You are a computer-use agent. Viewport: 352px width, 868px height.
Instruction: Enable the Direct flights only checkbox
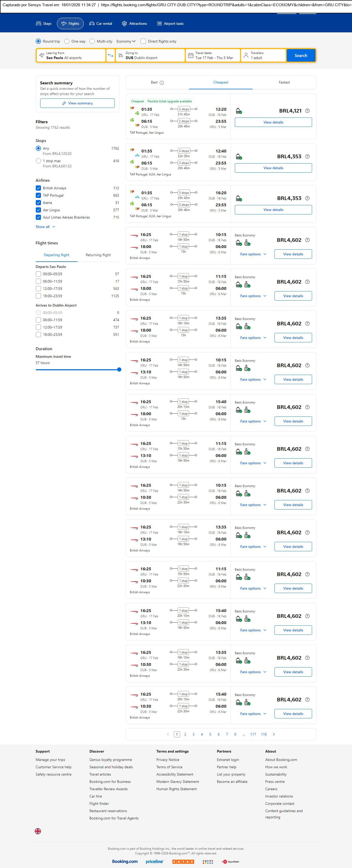[143, 42]
